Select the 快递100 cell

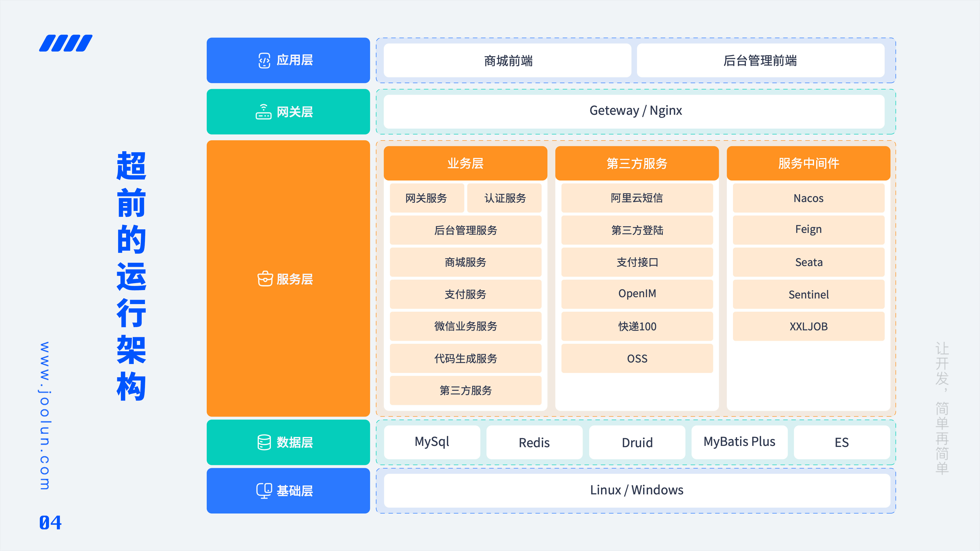click(x=637, y=326)
